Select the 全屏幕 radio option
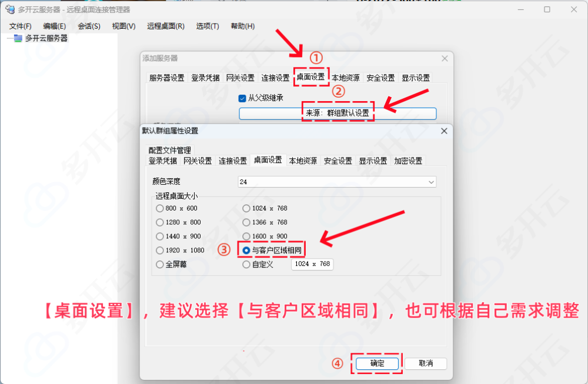The image size is (588, 384). click(160, 265)
